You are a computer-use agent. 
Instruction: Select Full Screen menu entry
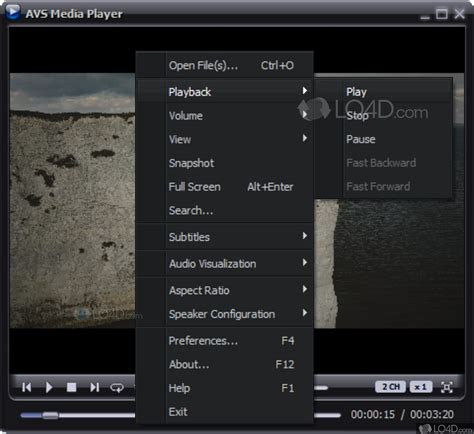click(224, 187)
